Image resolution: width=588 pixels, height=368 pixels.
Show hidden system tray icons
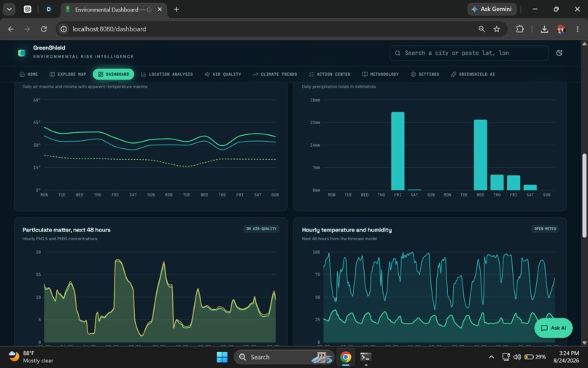(x=491, y=357)
